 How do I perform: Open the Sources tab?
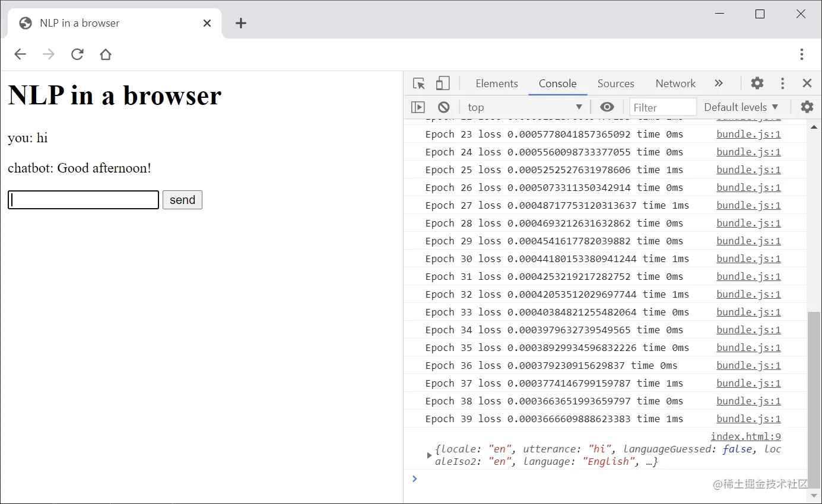click(x=615, y=84)
